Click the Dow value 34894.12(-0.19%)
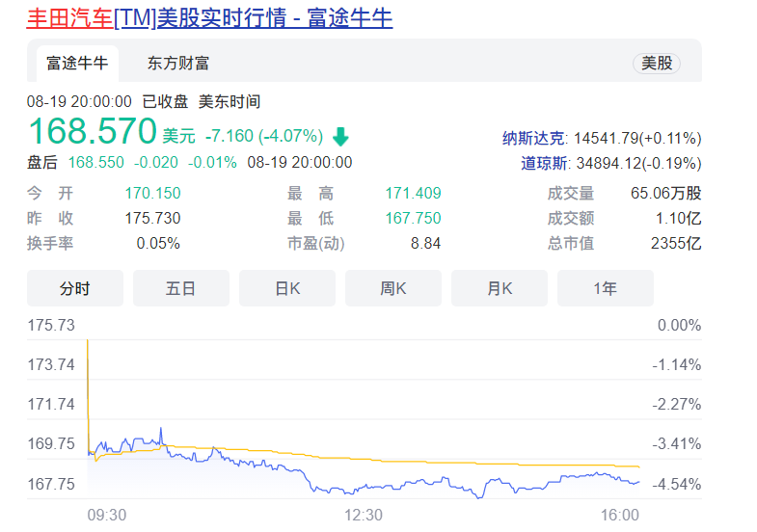The width and height of the screenshot is (757, 532). pos(638,164)
